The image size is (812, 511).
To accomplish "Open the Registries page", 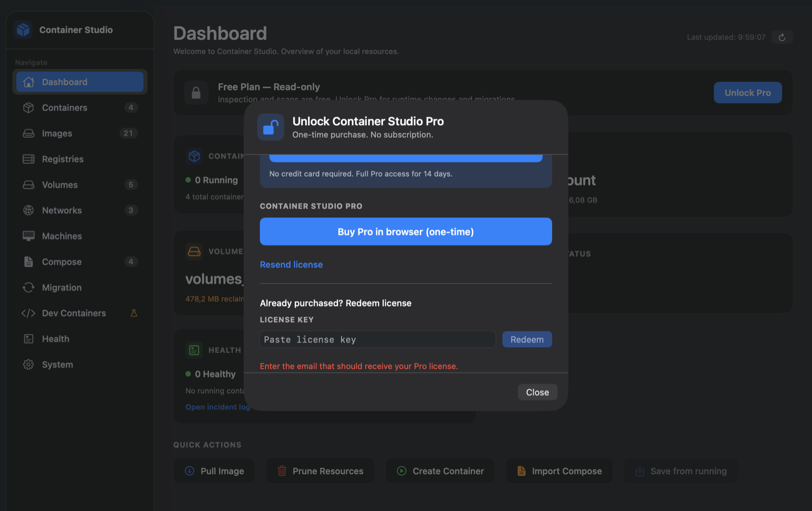I will [80, 159].
